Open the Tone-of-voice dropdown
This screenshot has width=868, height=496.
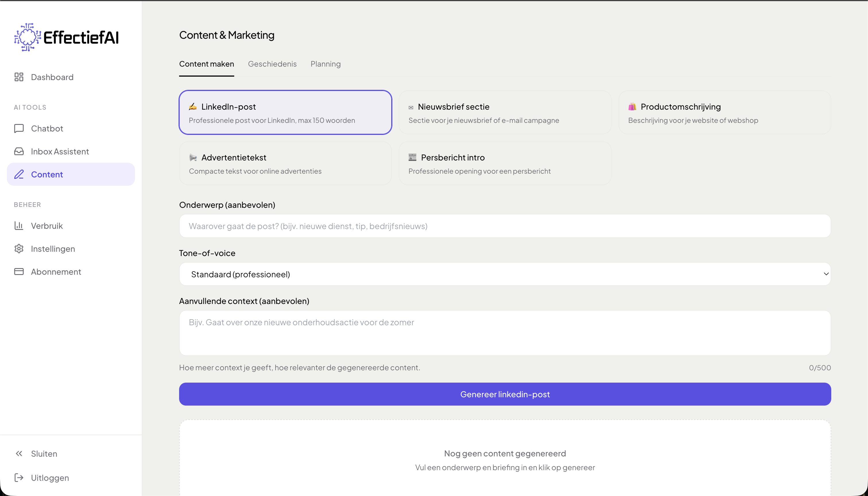505,274
